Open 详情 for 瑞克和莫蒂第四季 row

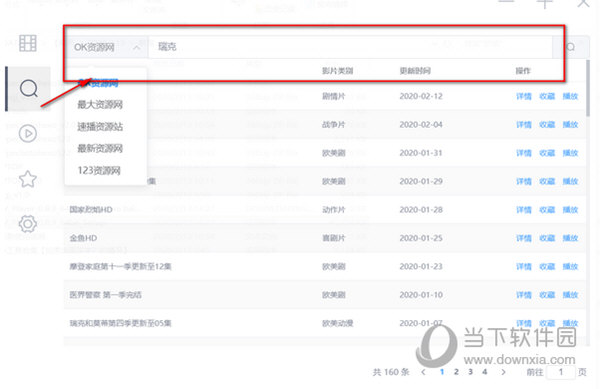524,323
